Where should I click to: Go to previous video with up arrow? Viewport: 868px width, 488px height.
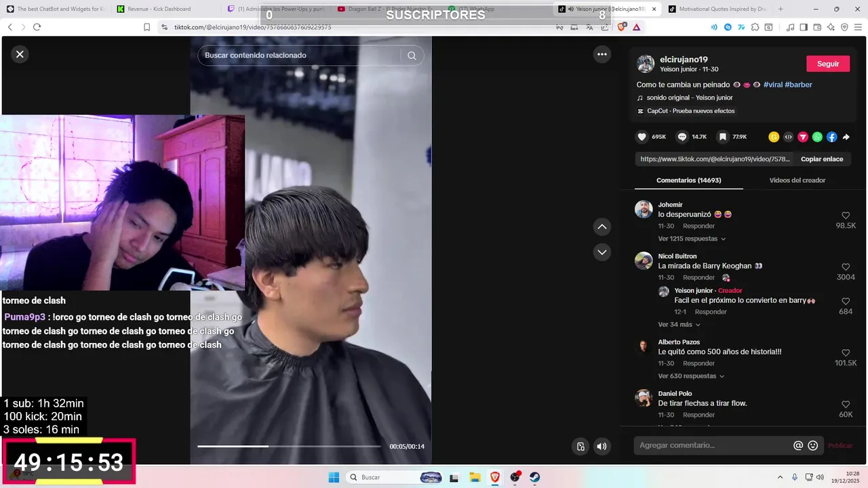click(601, 226)
